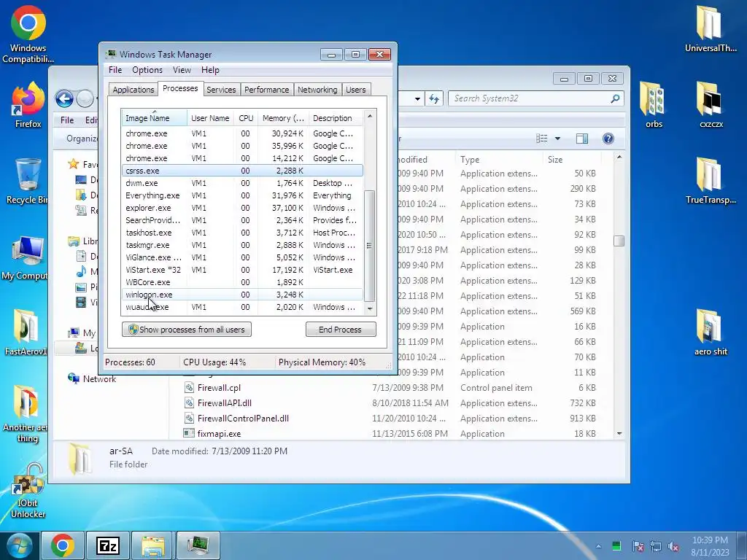747x560 pixels.
Task: Open the Help menu in Task Manager
Action: (210, 70)
